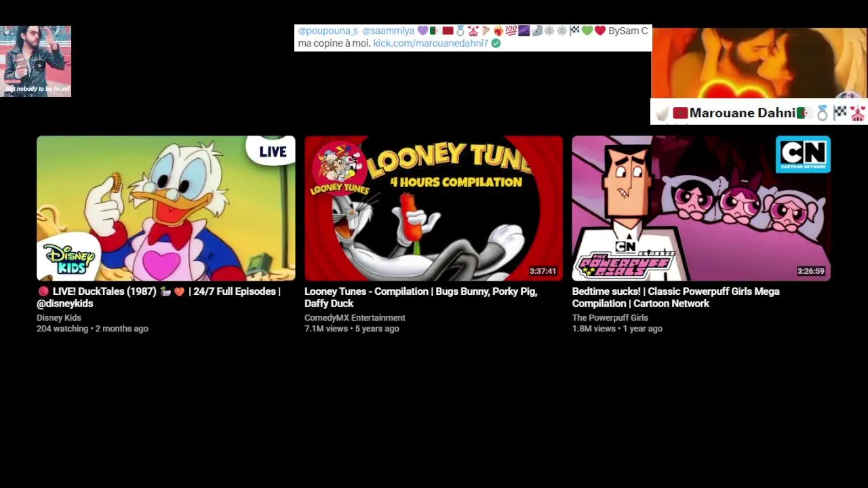
Task: Open the Powerpuff Girls Mega Compilation thumbnail
Action: 701,208
